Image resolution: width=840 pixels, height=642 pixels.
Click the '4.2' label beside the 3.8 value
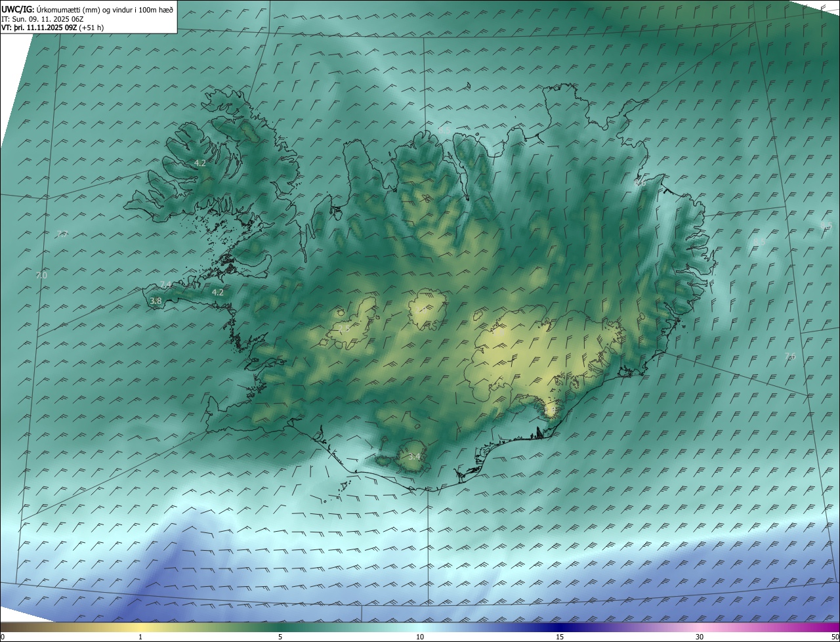tap(218, 292)
